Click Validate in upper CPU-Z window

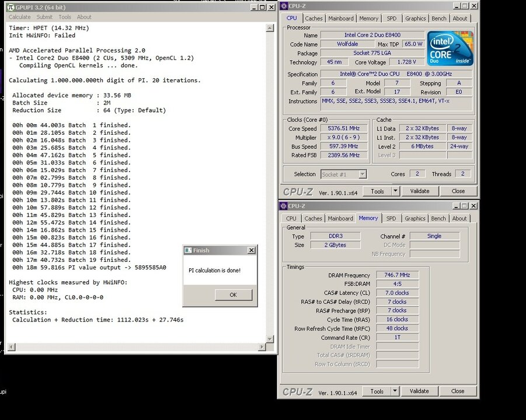tap(420, 191)
